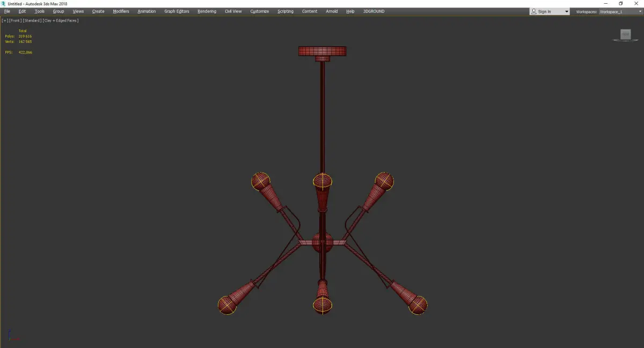644x348 pixels.
Task: Click the 3ds Max application icon in title bar
Action: pyautogui.click(x=4, y=4)
